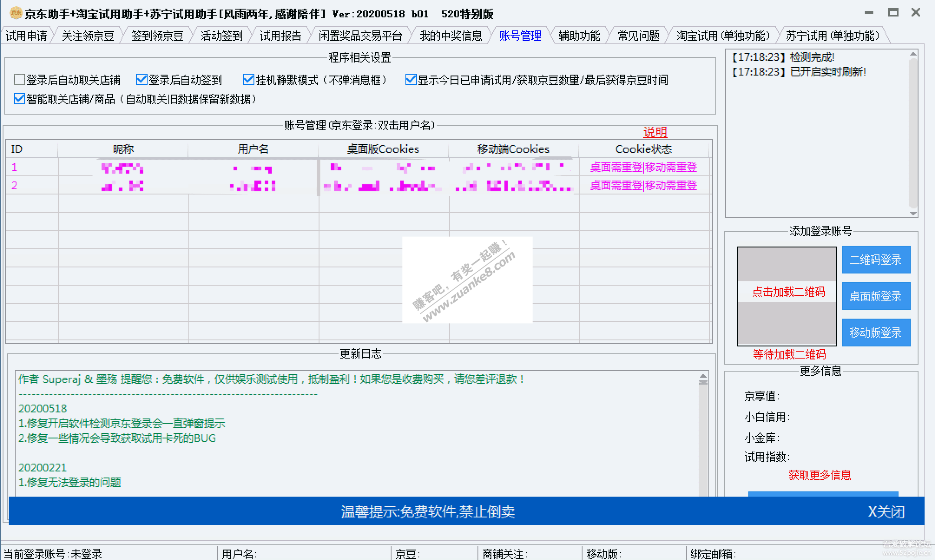Click 等待加载二维码 status text
935x560 pixels.
coord(789,354)
